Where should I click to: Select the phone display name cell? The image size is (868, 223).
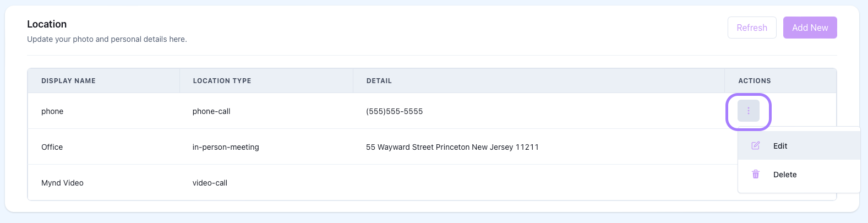pos(52,111)
